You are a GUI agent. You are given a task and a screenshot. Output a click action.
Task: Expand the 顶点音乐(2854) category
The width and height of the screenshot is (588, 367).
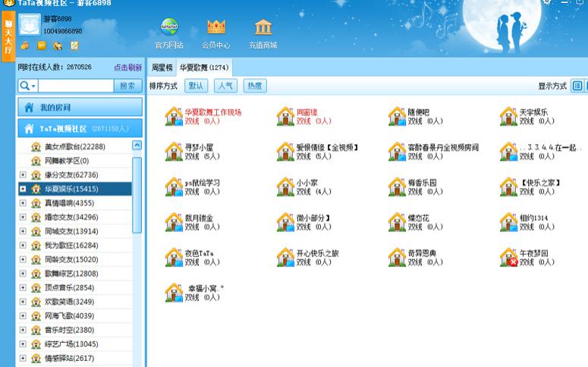coord(23,287)
